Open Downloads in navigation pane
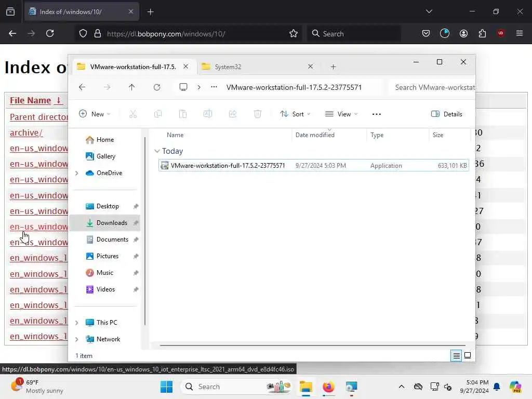The width and height of the screenshot is (532, 399). [x=105, y=223]
